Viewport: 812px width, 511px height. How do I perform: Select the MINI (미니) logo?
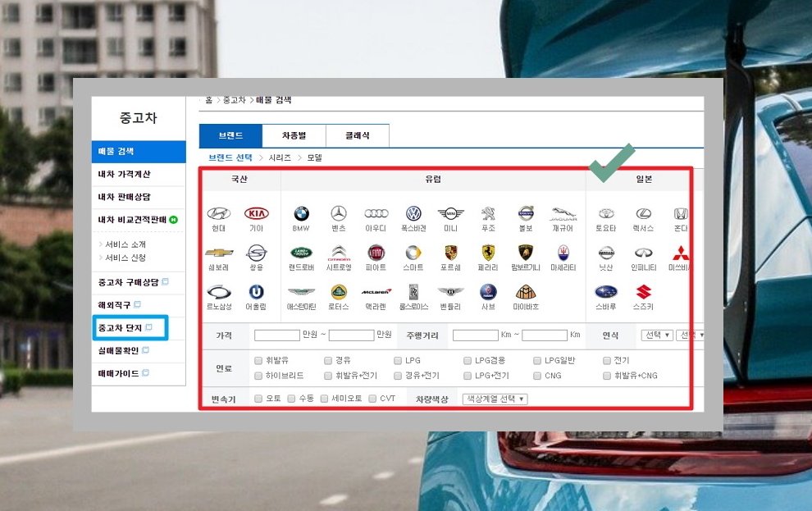pos(450,213)
